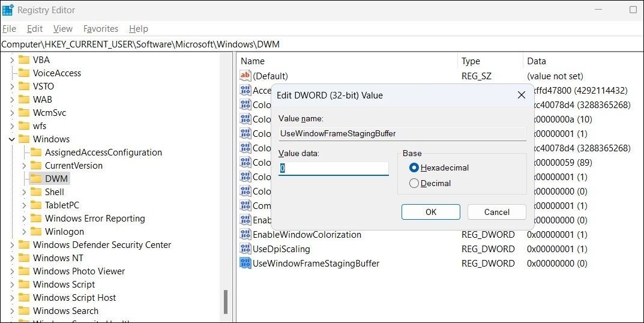Open the Help menu

pyautogui.click(x=139, y=29)
